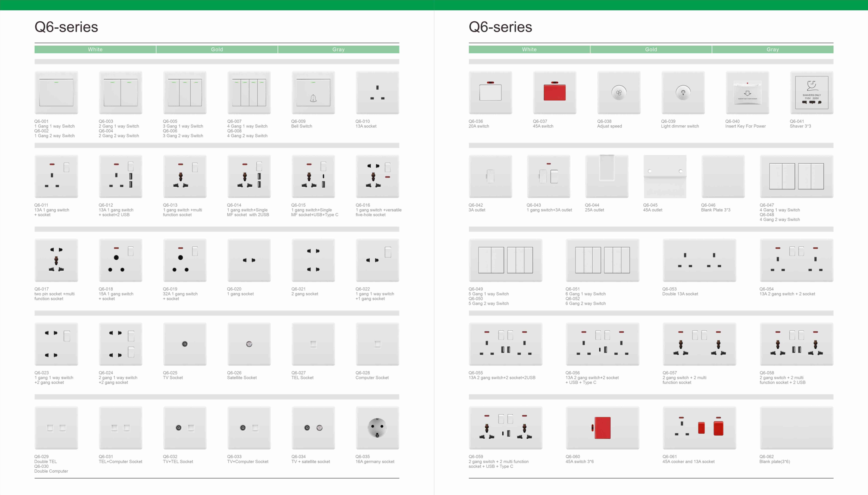
Task: Select the Q6-016 five-hole socket image
Action: 377,176
